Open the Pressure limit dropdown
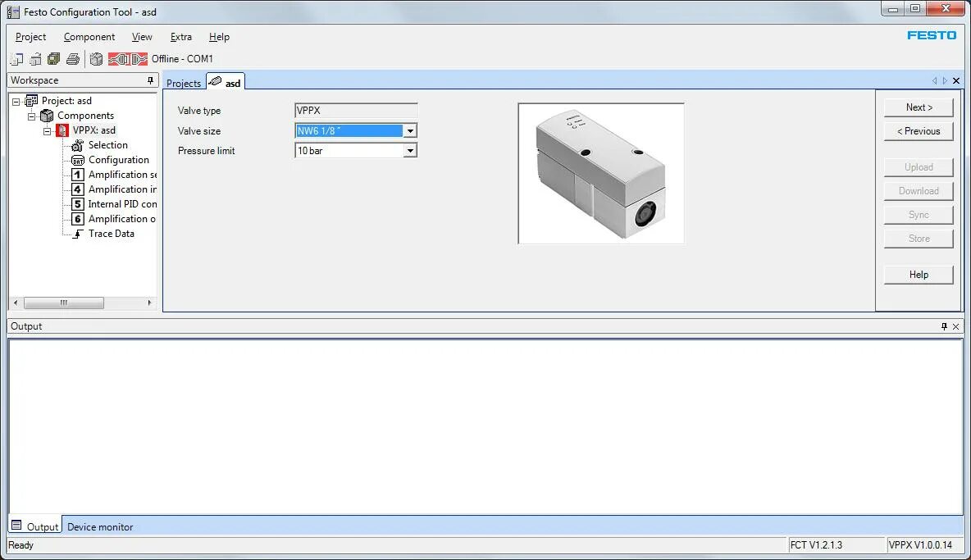Image resolution: width=971 pixels, height=560 pixels. coord(410,150)
